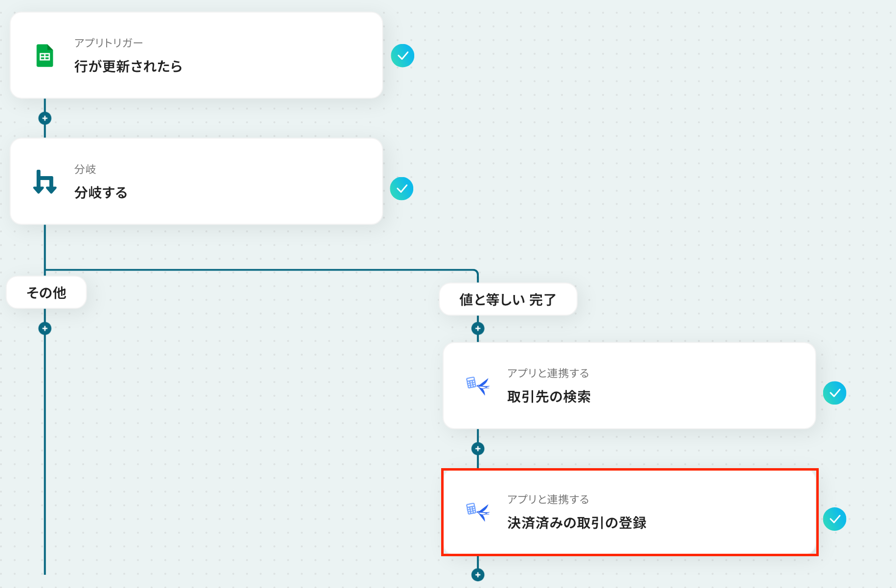
Task: Click checkmark beside 行が更新されたら card
Action: point(403,56)
